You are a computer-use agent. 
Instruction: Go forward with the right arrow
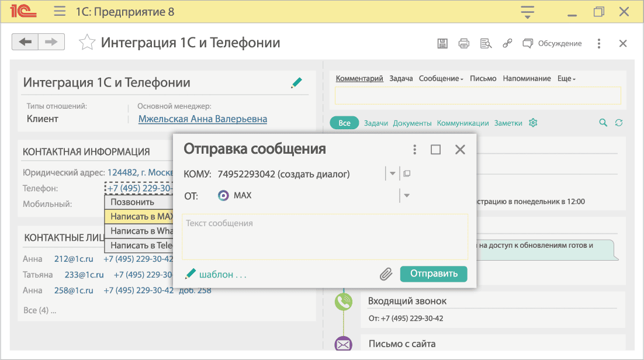click(x=51, y=42)
